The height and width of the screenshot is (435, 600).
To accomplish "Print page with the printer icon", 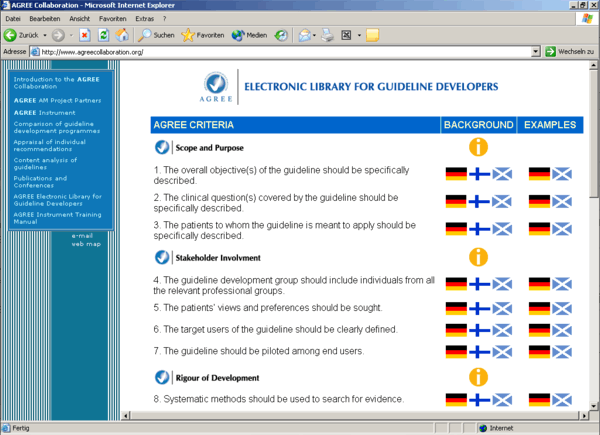I will 328,35.
